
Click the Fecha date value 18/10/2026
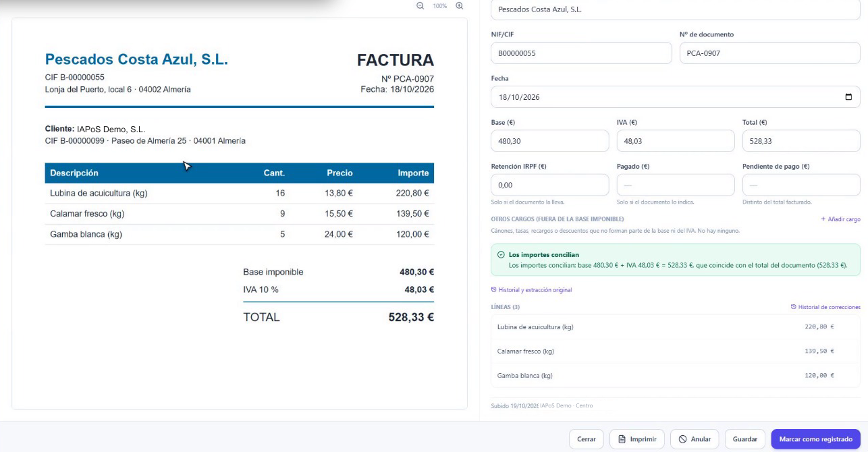pos(519,97)
